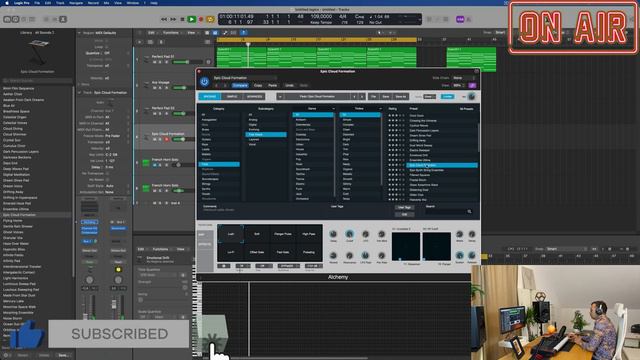Toggle the Alchemy plugin power button
This screenshot has height=360, width=640.
point(204,82)
